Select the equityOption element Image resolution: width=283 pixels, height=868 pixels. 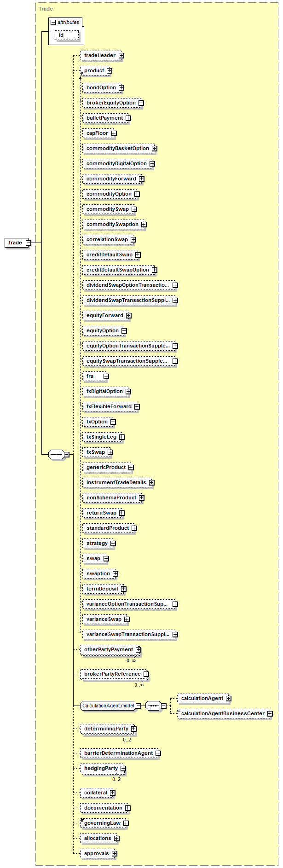pos(102,330)
